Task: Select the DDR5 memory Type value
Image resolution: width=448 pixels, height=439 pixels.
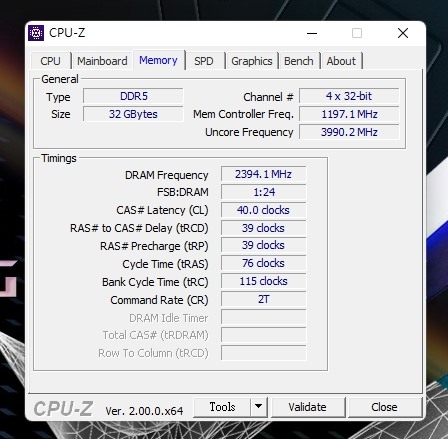Action: tap(133, 96)
